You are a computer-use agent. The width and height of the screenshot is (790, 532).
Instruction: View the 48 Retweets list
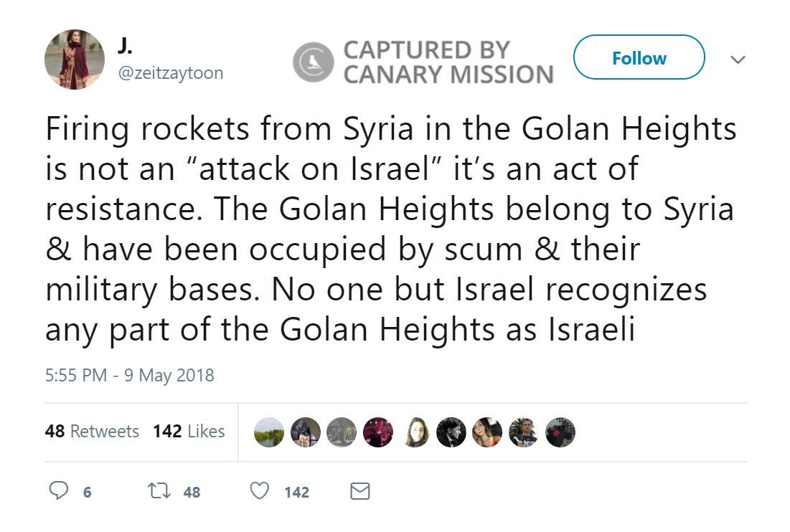93,432
